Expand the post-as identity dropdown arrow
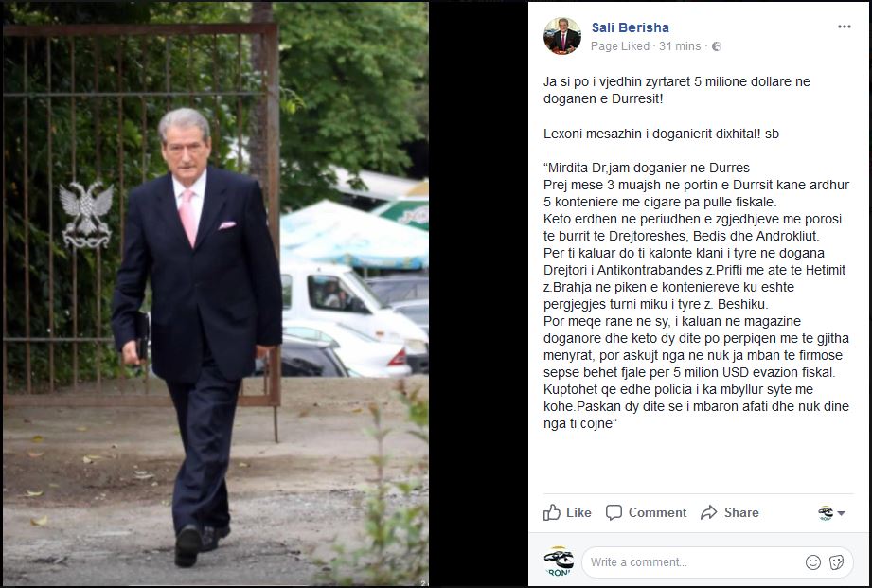 (x=841, y=513)
